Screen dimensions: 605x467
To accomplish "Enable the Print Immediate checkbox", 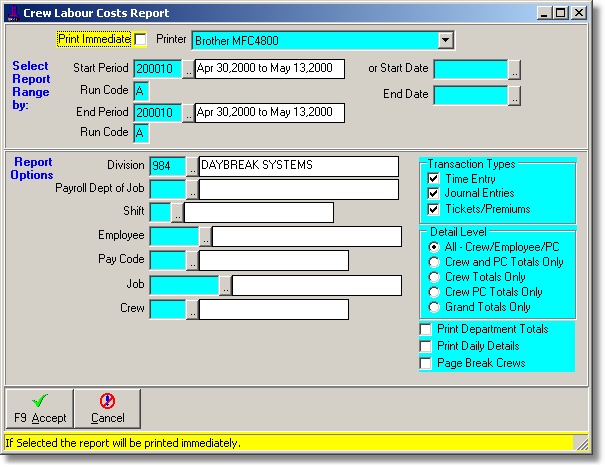I will [140, 40].
